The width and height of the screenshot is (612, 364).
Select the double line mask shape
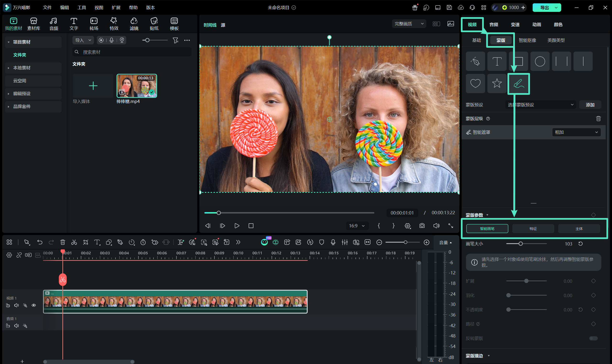[561, 61]
